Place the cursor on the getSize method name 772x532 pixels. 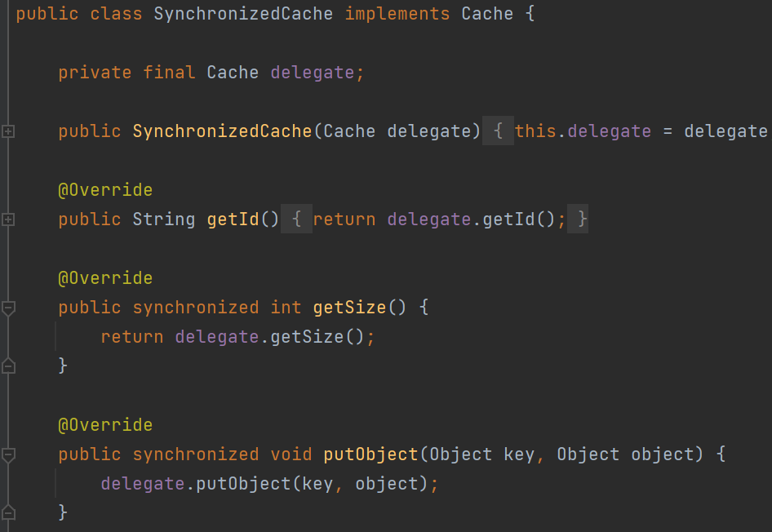(x=348, y=308)
